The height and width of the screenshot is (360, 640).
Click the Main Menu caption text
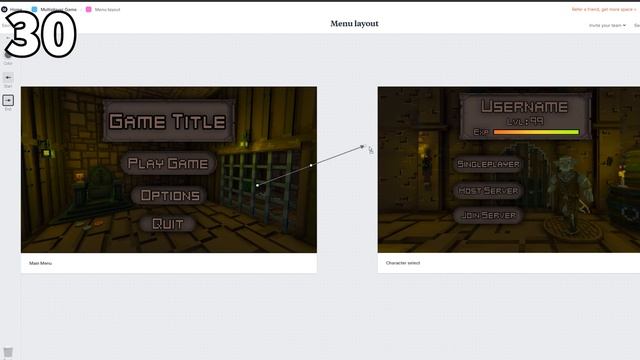(40, 263)
